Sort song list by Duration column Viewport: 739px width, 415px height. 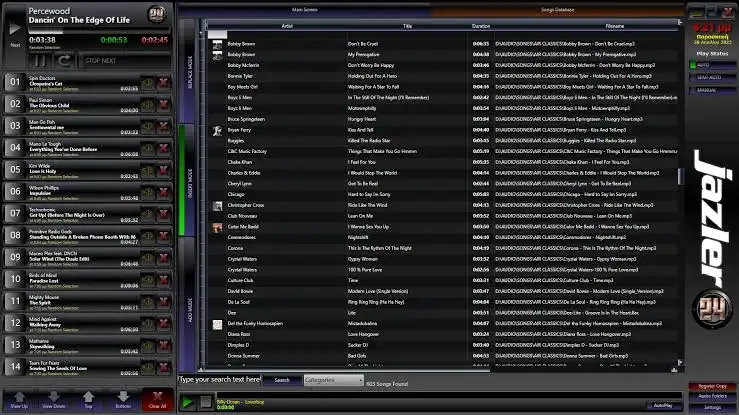pyautogui.click(x=481, y=26)
